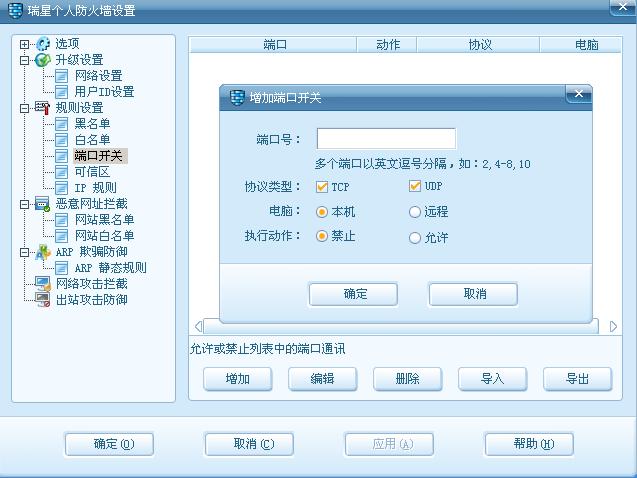The image size is (637, 478).
Task: Click the icon beside 恶意网址拦截
Action: click(x=43, y=204)
